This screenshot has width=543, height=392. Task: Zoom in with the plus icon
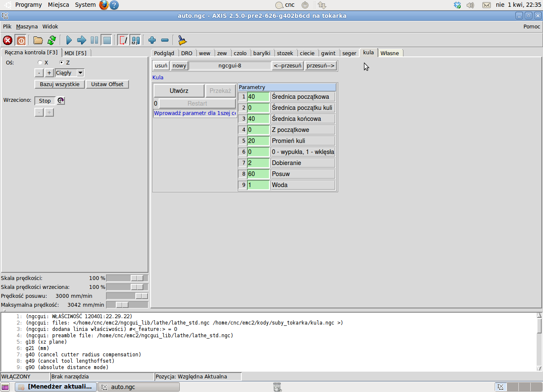pyautogui.click(x=152, y=40)
